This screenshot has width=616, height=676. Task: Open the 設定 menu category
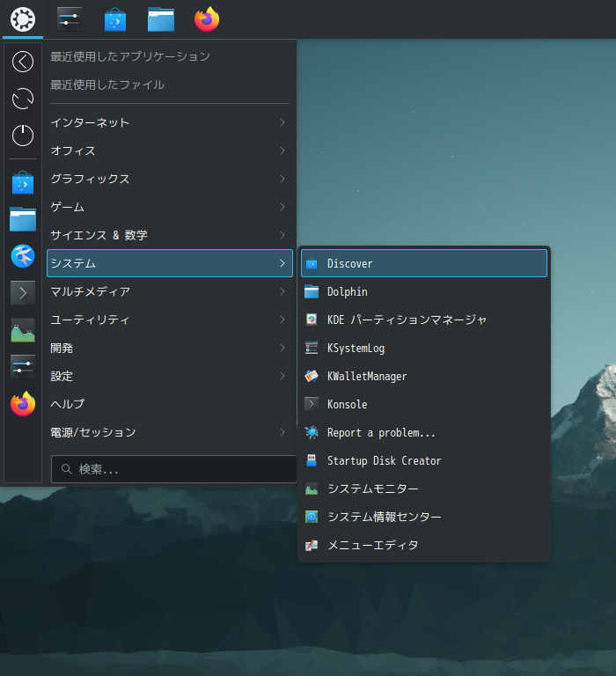[x=170, y=376]
